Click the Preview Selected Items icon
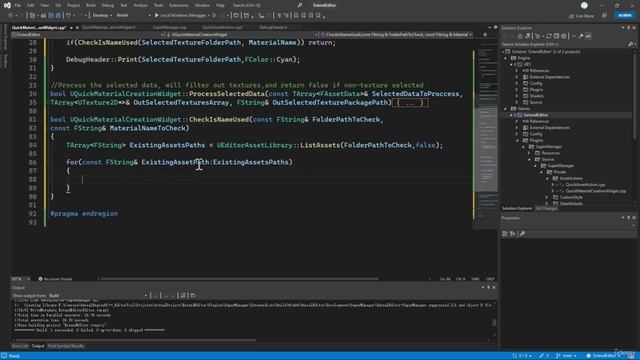 pos(588,36)
